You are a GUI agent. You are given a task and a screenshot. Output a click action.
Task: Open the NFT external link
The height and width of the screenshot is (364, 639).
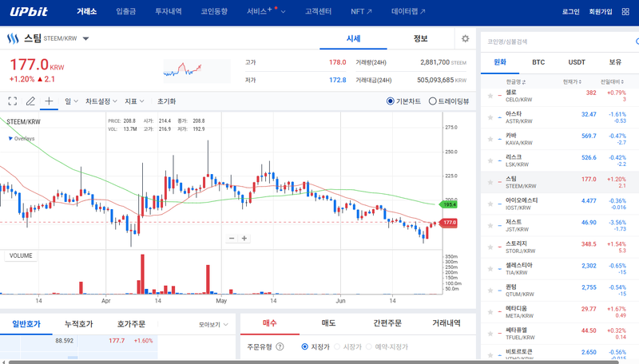(361, 11)
